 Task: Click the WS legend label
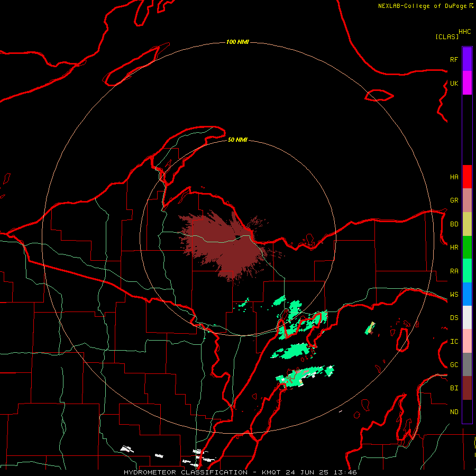(454, 295)
